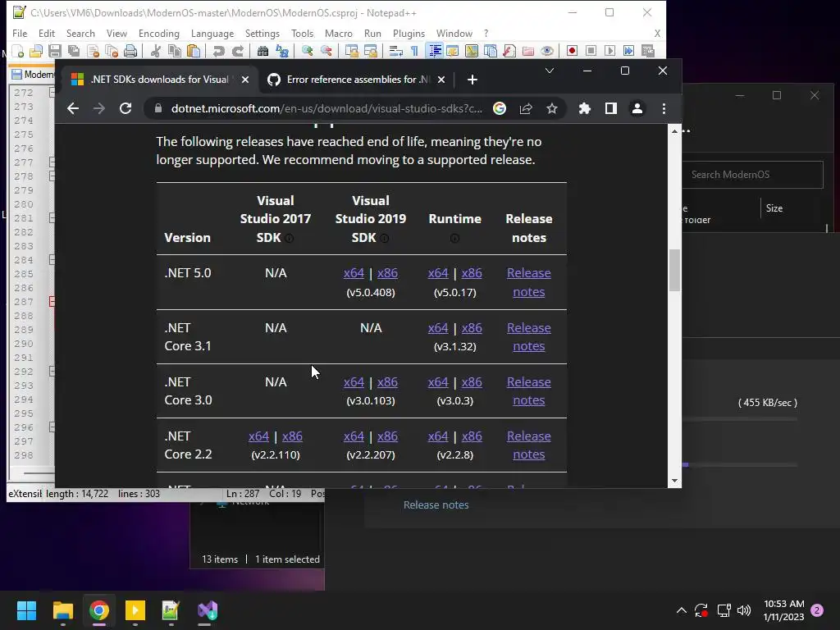The height and width of the screenshot is (630, 840).
Task: Click Copy icon in Notepad++ toolbar
Action: tap(175, 51)
